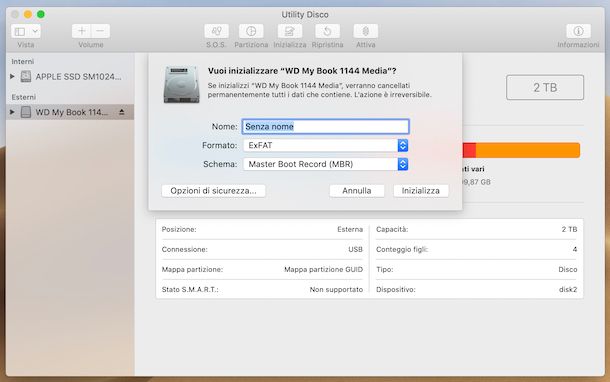Click the Attiva mount icon
This screenshot has width=610, height=382.
pos(365,31)
